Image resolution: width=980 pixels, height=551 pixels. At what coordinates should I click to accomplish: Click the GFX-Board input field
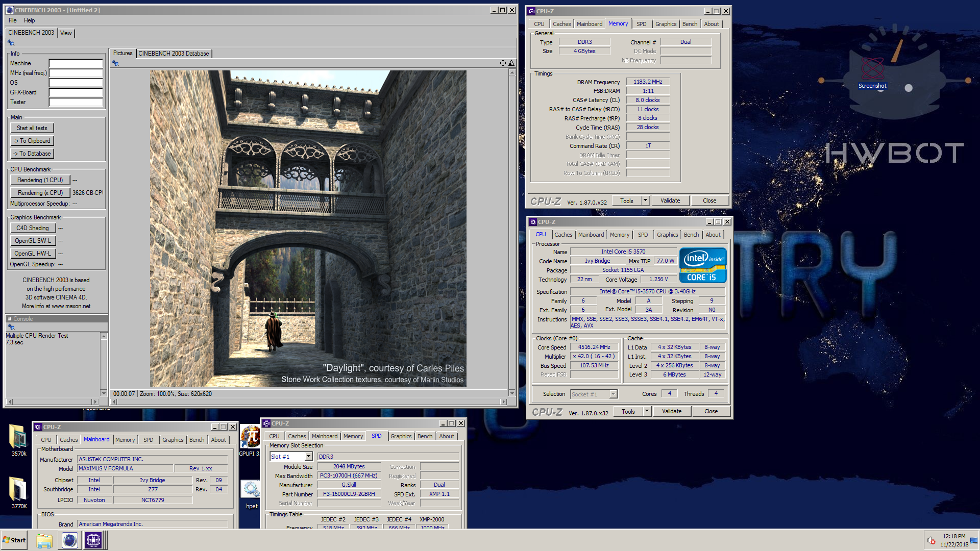[x=76, y=92]
